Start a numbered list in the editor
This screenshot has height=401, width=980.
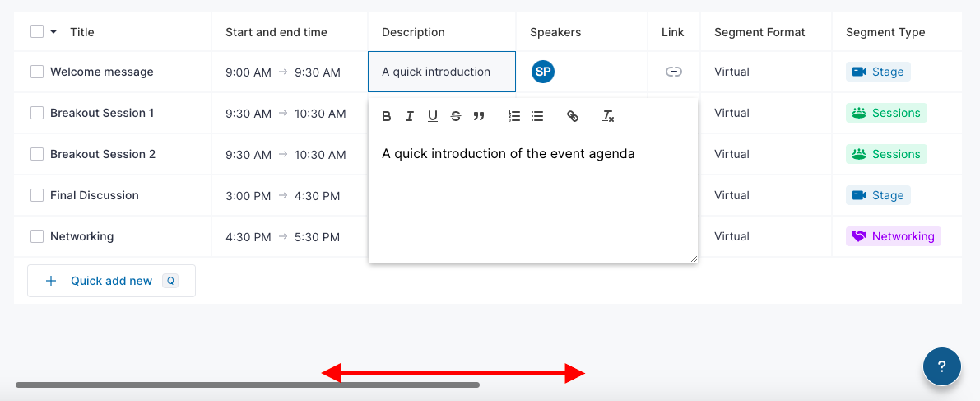[x=514, y=116]
